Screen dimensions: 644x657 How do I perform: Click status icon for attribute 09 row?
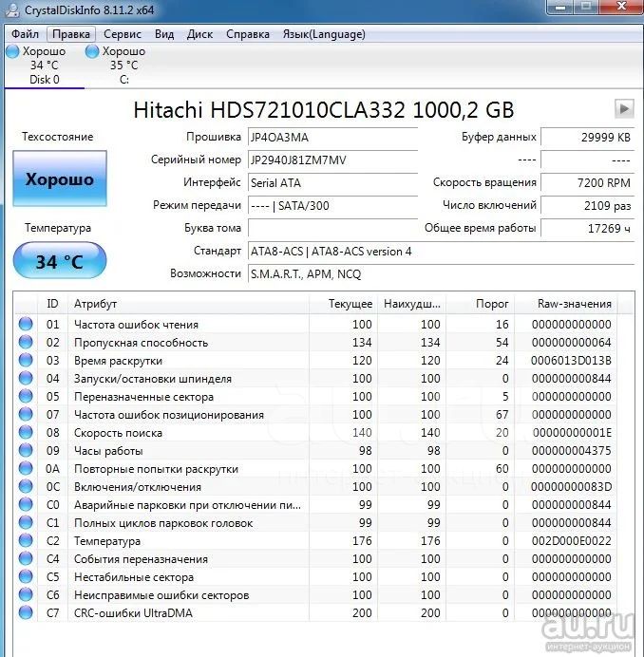click(x=26, y=450)
